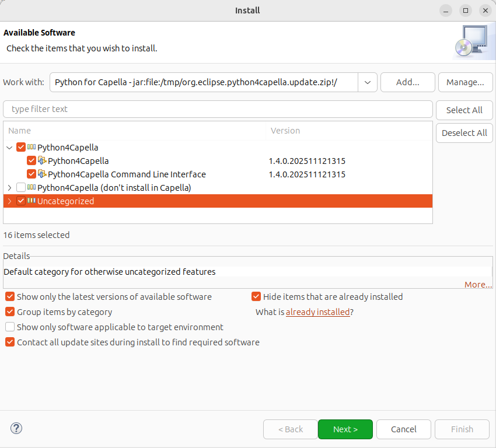Check Python4Capella (don't install in Capella)

click(21, 187)
